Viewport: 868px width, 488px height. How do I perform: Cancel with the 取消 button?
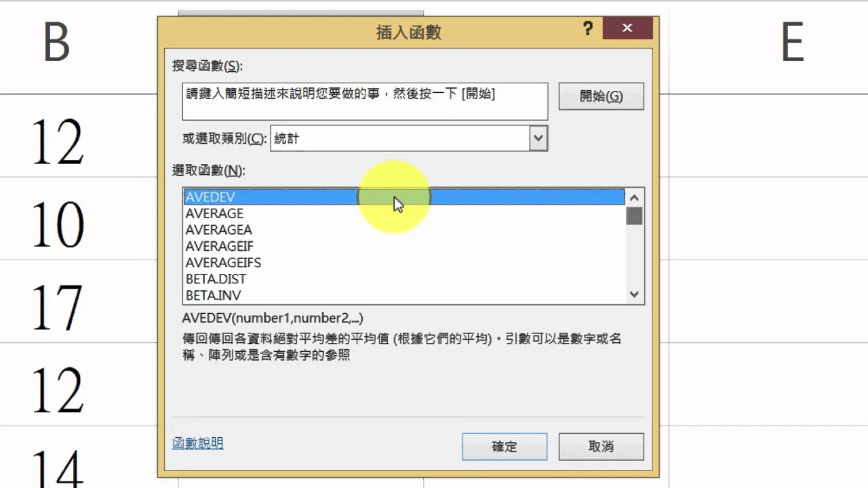point(601,447)
